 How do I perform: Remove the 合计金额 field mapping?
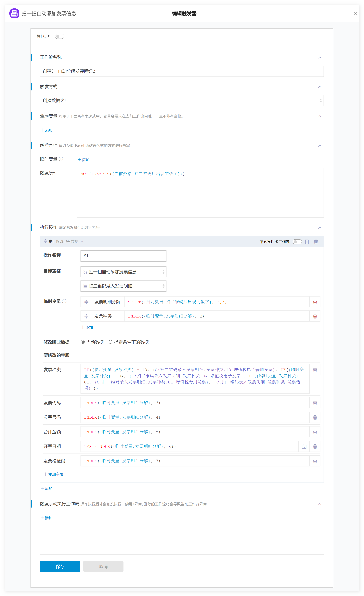coord(315,432)
